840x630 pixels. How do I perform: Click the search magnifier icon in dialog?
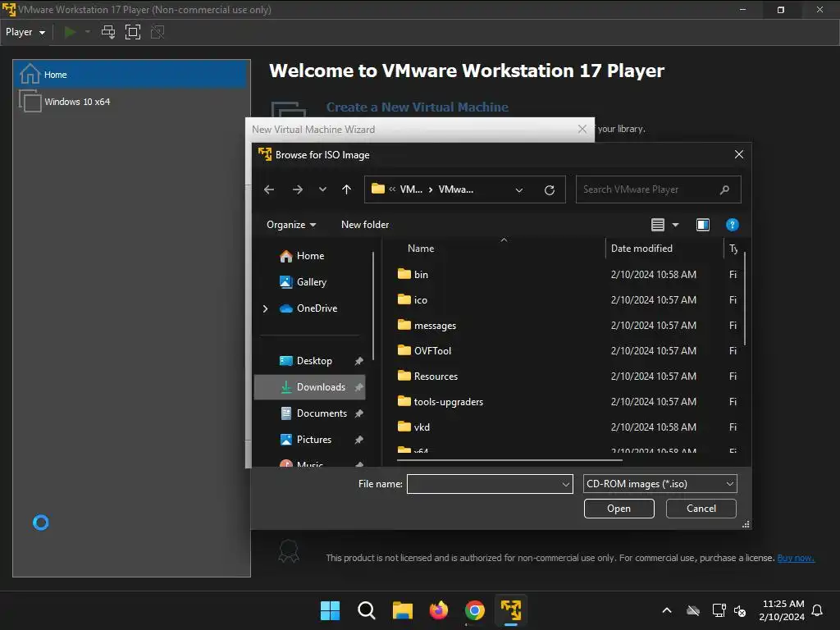tap(725, 189)
